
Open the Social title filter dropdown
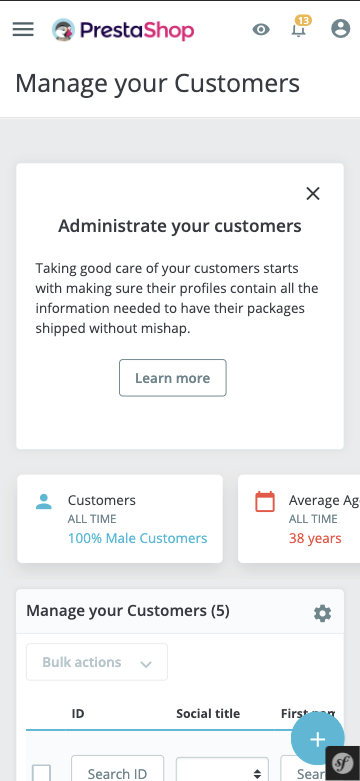coord(222,769)
